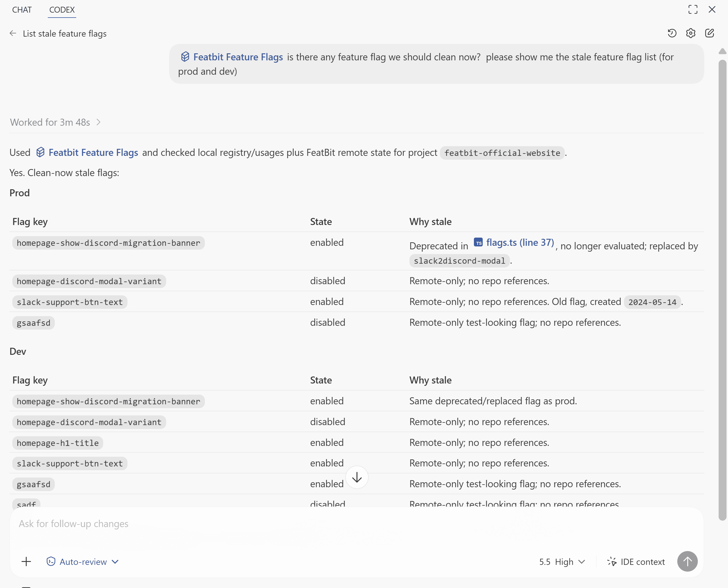Image resolution: width=728 pixels, height=588 pixels.
Task: Click Why stale header in Prod table
Action: (430, 221)
